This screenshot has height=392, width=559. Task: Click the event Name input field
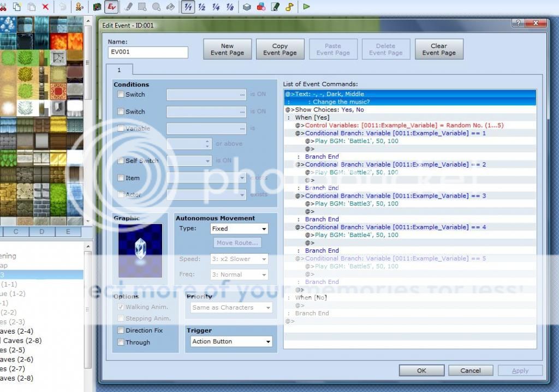[148, 52]
